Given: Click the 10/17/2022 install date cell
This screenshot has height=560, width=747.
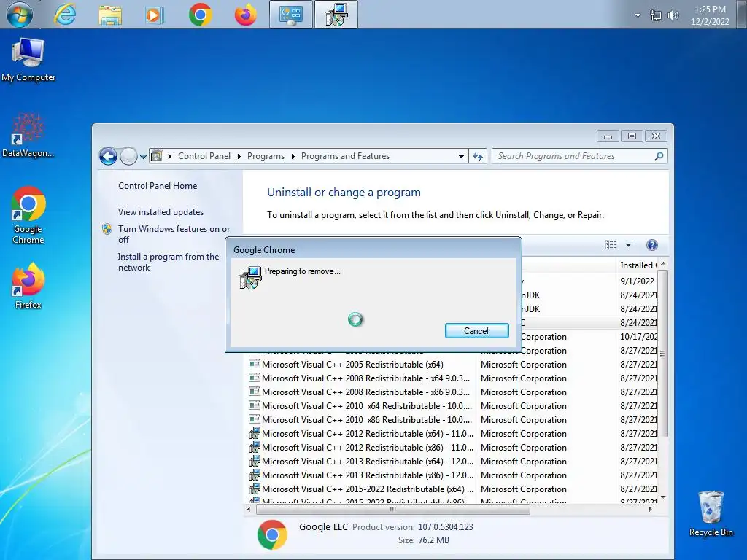Looking at the screenshot, I should click(x=638, y=337).
